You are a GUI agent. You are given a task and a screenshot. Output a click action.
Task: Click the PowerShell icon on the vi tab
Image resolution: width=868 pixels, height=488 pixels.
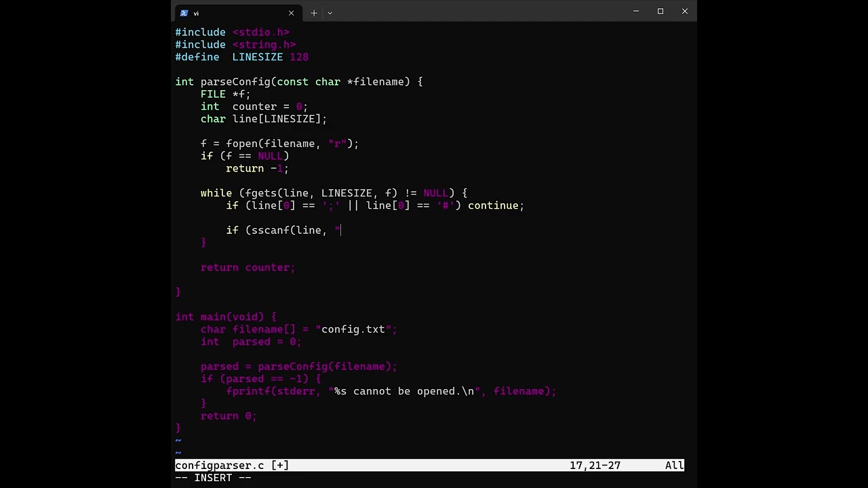184,13
